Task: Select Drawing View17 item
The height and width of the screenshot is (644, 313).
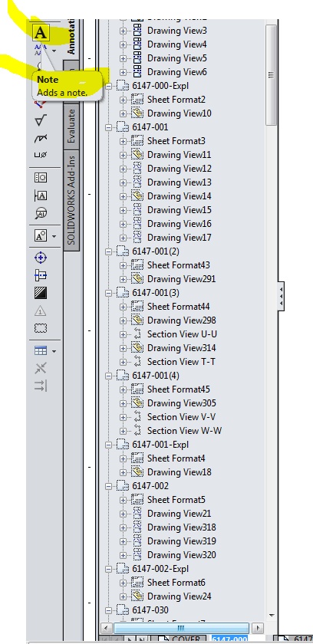Action: pyautogui.click(x=179, y=238)
